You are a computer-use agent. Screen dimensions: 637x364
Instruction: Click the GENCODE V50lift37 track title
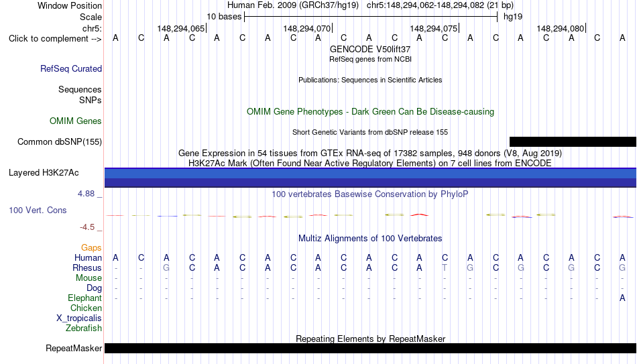click(370, 49)
